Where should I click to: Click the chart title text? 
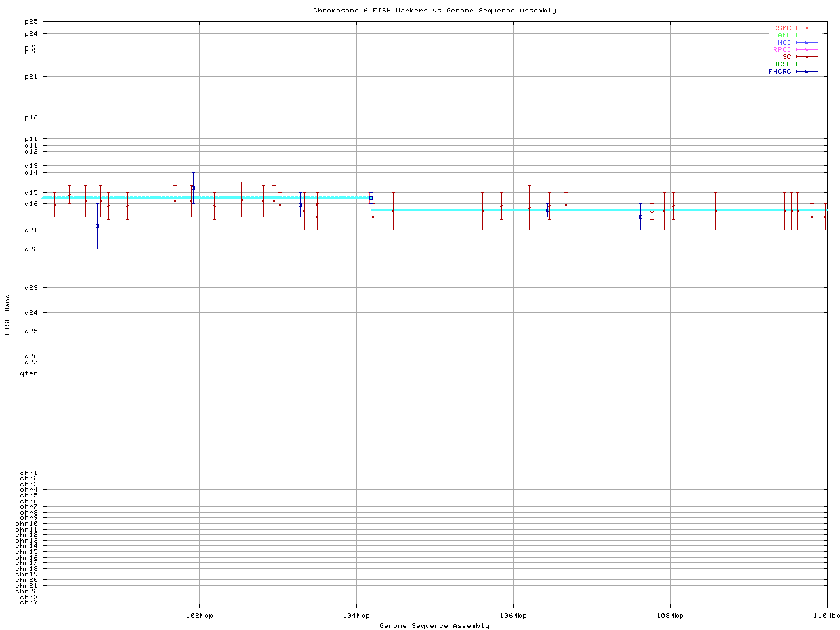pos(434,10)
